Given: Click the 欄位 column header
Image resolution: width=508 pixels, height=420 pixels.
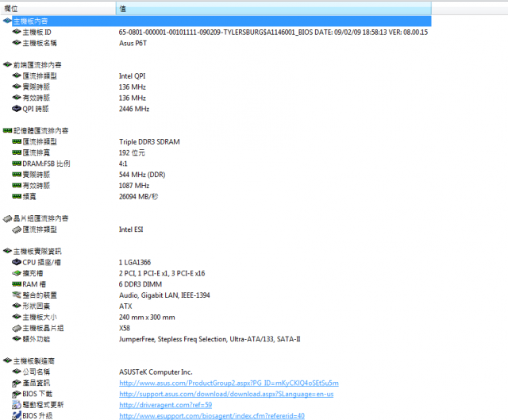Looking at the screenshot, I should click(58, 9).
